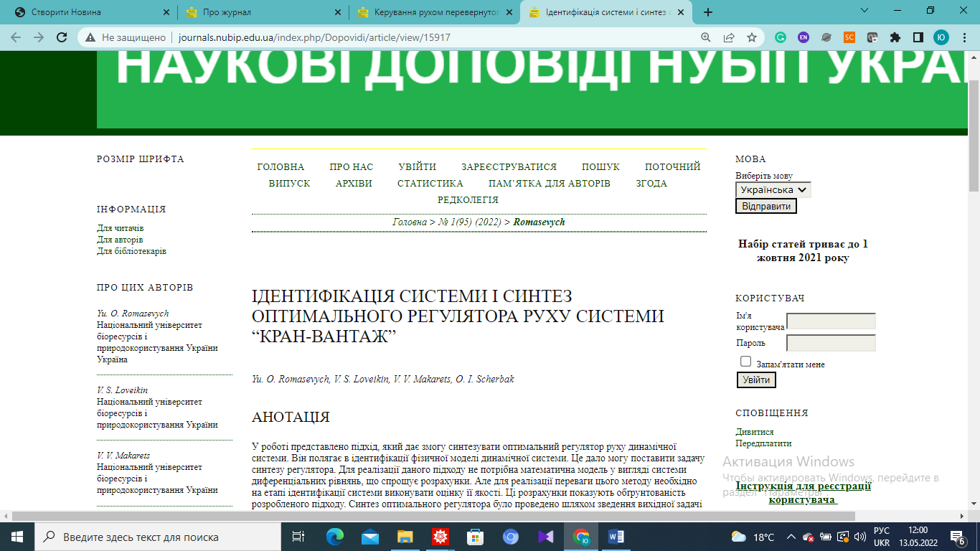Click the share page icon
Image resolution: width=980 pixels, height=551 pixels.
[x=729, y=37]
